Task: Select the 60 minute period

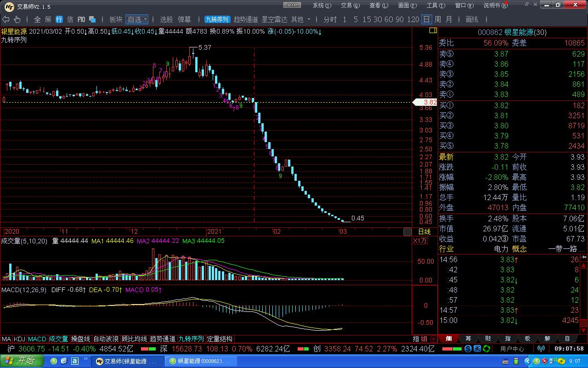Action: coord(389,19)
